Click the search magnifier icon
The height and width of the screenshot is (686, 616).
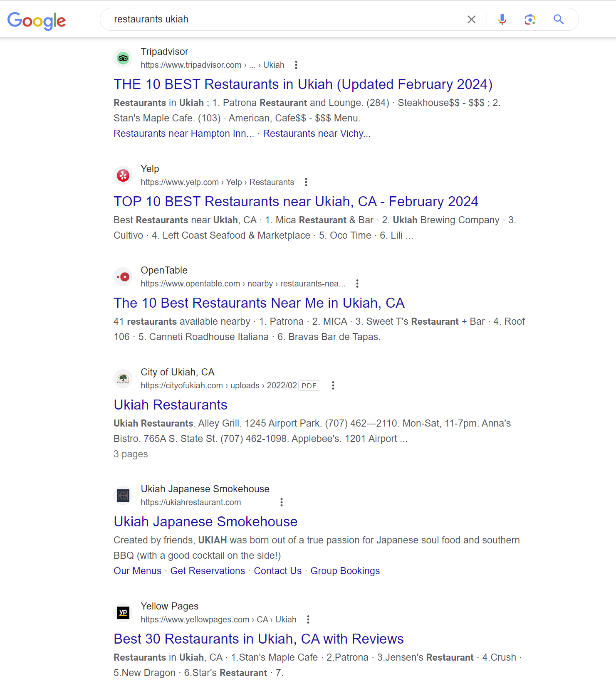tap(558, 19)
